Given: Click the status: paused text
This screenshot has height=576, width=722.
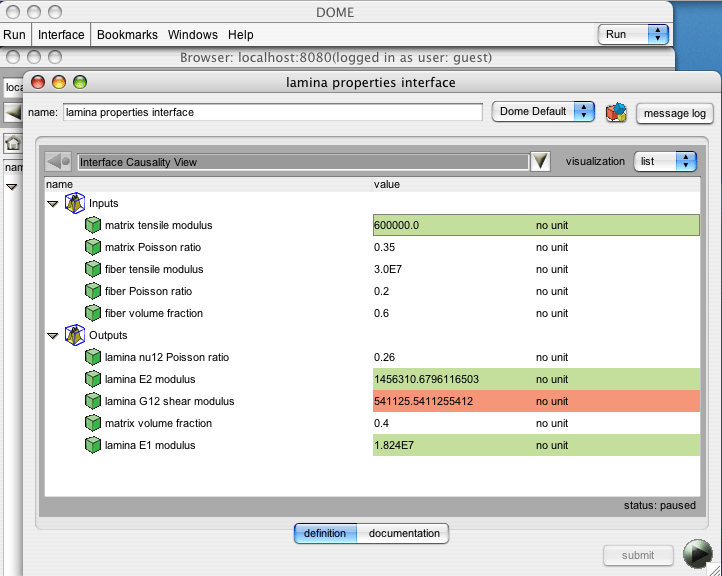Looking at the screenshot, I should tap(659, 506).
